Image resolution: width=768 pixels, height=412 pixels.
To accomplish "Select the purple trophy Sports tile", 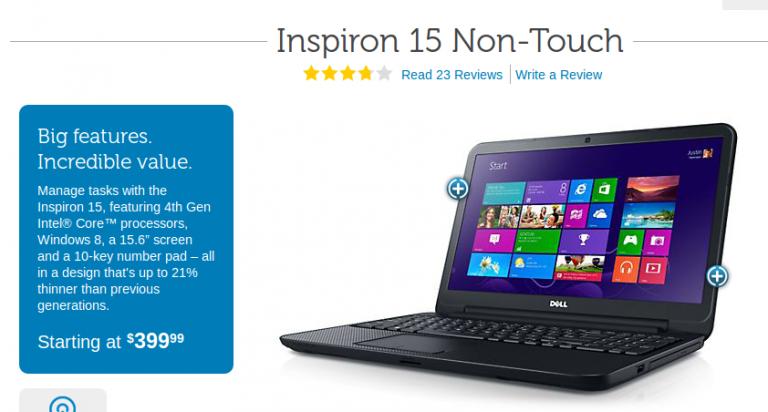I will [583, 241].
